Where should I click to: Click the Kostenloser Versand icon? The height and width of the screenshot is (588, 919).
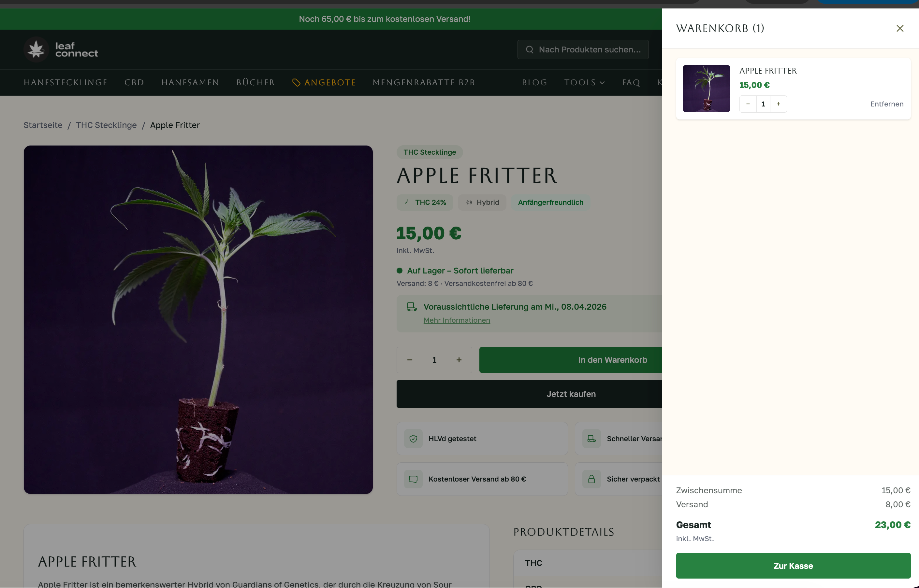click(x=413, y=479)
